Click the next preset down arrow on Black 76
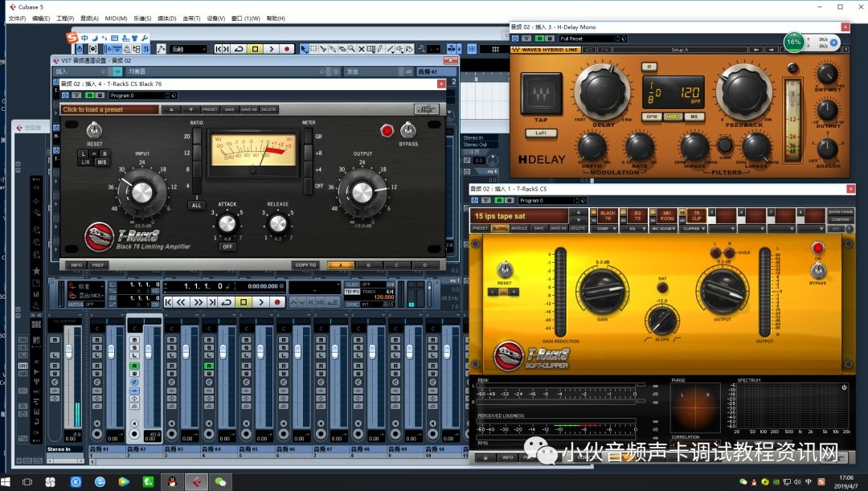Viewport: 868px width, 491px height. [x=191, y=109]
